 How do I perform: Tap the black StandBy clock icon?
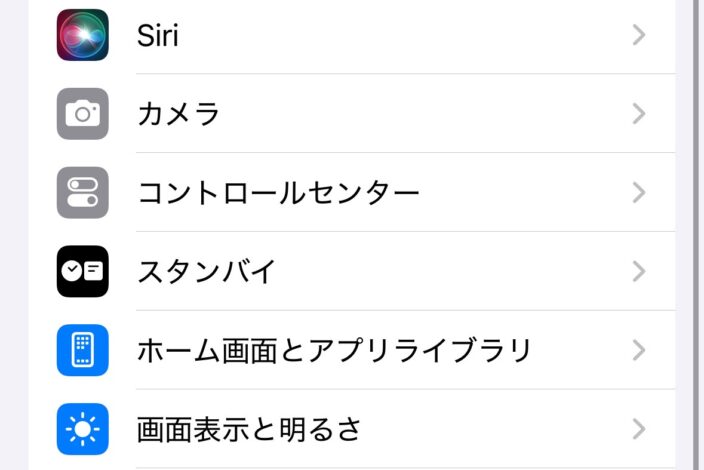point(83,271)
